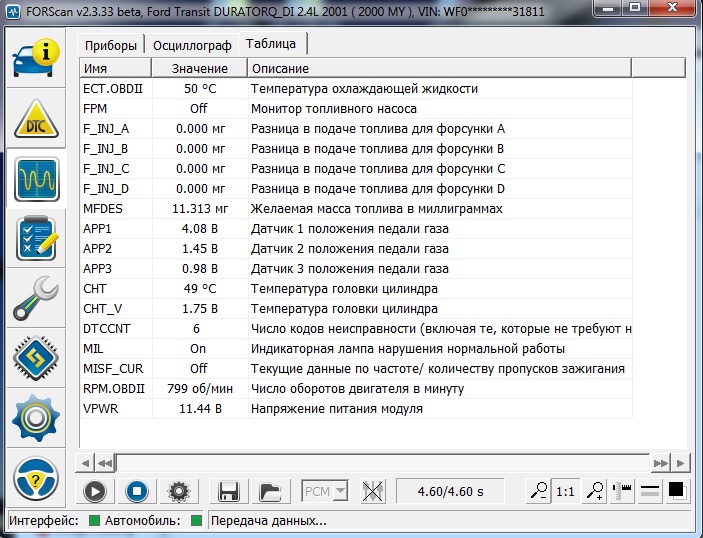Click description Монитор топливного насоса
Screen dimensions: 703x538
tap(334, 109)
